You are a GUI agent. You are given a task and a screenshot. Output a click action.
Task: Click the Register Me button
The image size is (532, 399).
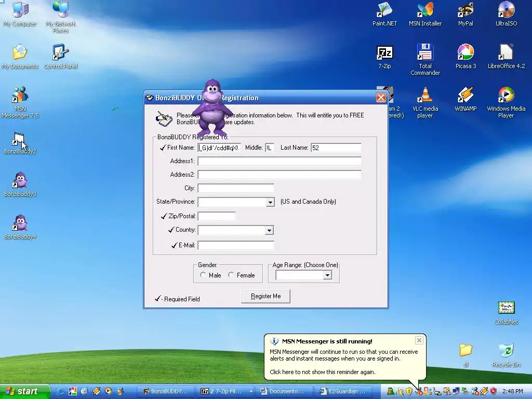[265, 296]
